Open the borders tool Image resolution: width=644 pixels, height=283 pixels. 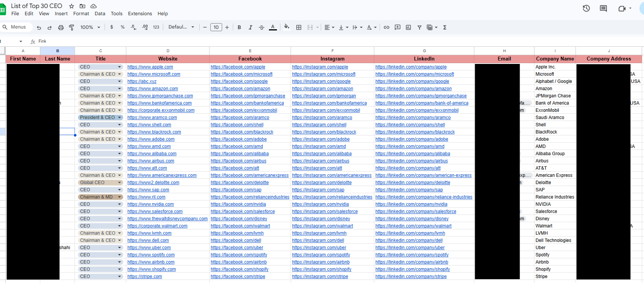coord(299,27)
